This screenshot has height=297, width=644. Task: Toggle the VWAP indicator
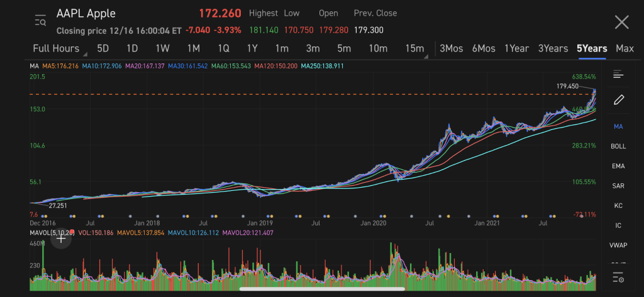pos(618,246)
